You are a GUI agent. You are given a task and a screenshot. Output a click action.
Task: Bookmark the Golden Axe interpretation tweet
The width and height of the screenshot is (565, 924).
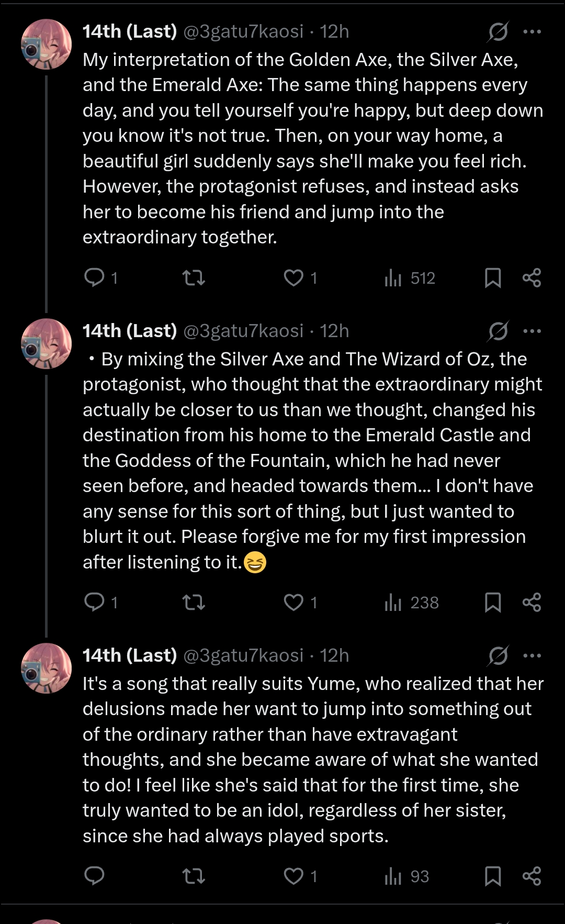(x=493, y=278)
